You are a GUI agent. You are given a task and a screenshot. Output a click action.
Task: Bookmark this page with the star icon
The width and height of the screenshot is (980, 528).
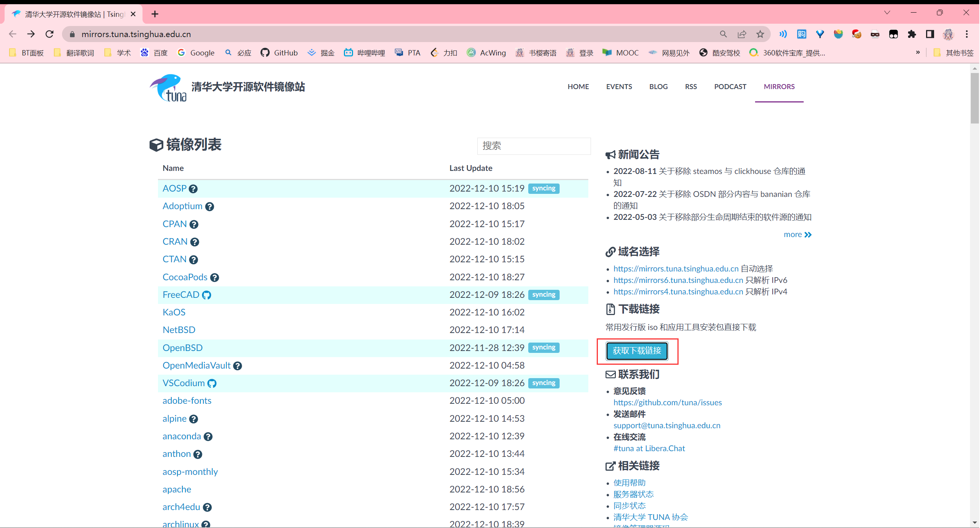pyautogui.click(x=760, y=34)
